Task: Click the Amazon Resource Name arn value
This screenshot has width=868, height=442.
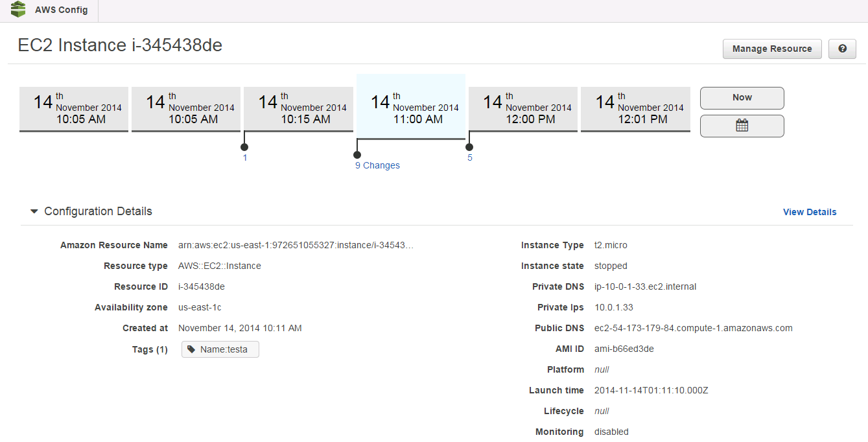Action: point(296,245)
